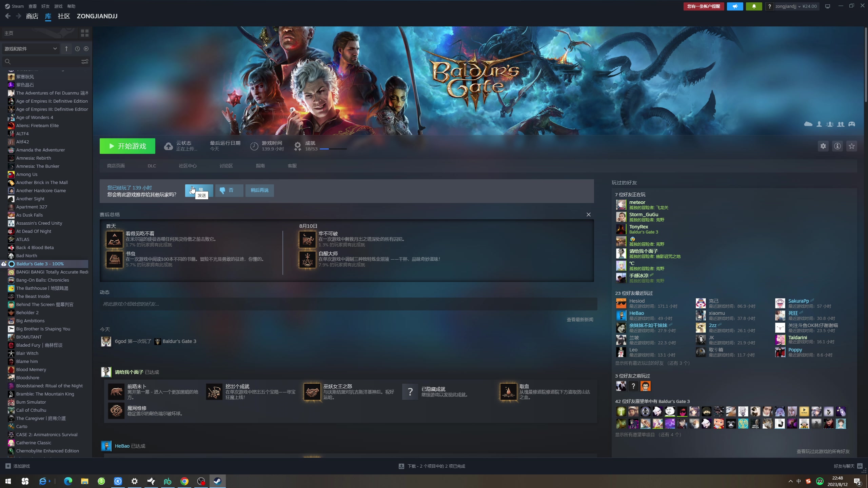Open the 客服 support link
868x488 pixels.
(292, 166)
